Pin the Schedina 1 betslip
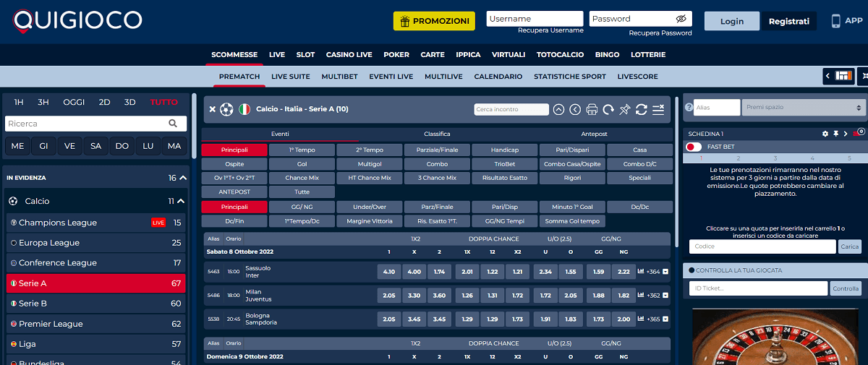The height and width of the screenshot is (365, 868). pyautogui.click(x=835, y=134)
